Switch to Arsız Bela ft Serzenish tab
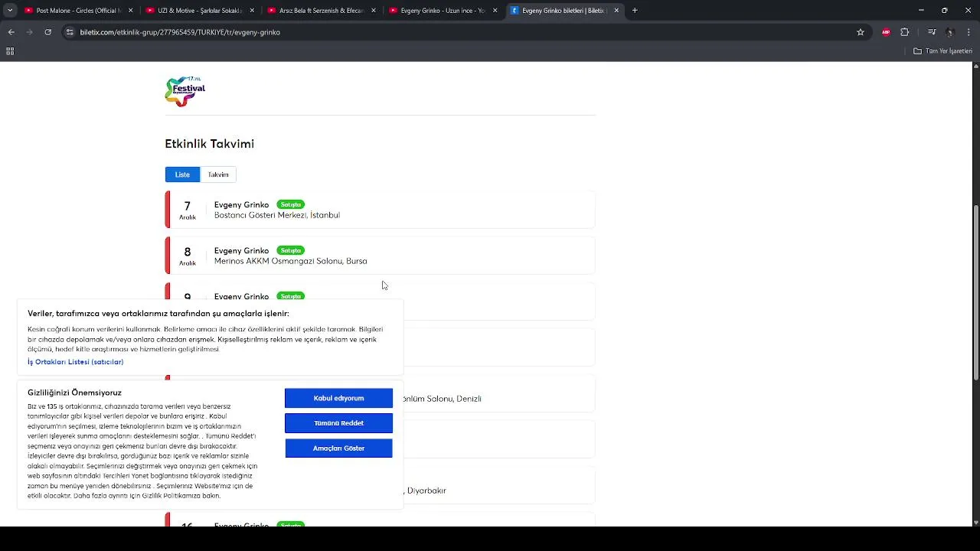Image resolution: width=980 pixels, height=551 pixels. (322, 11)
